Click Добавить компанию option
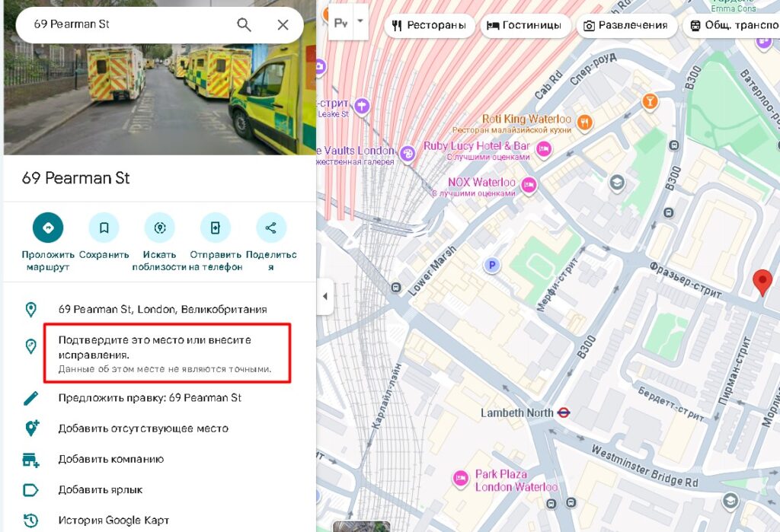The width and height of the screenshot is (780, 532). 110,459
